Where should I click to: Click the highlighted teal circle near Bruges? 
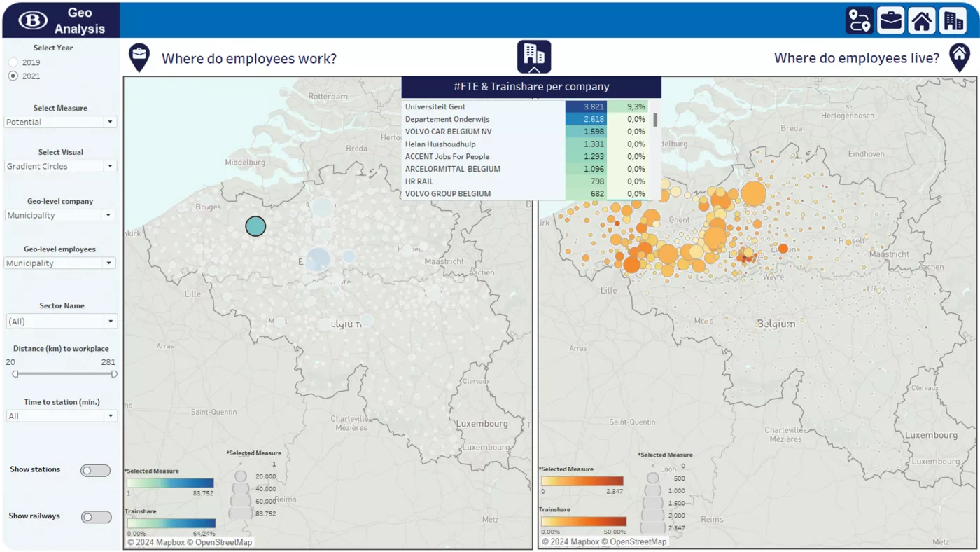pos(255,226)
